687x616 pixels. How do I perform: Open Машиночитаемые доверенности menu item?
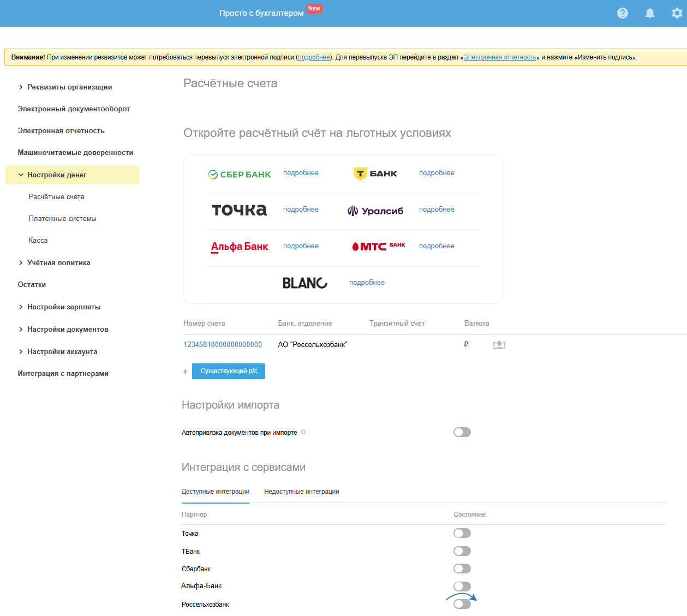pyautogui.click(x=75, y=153)
